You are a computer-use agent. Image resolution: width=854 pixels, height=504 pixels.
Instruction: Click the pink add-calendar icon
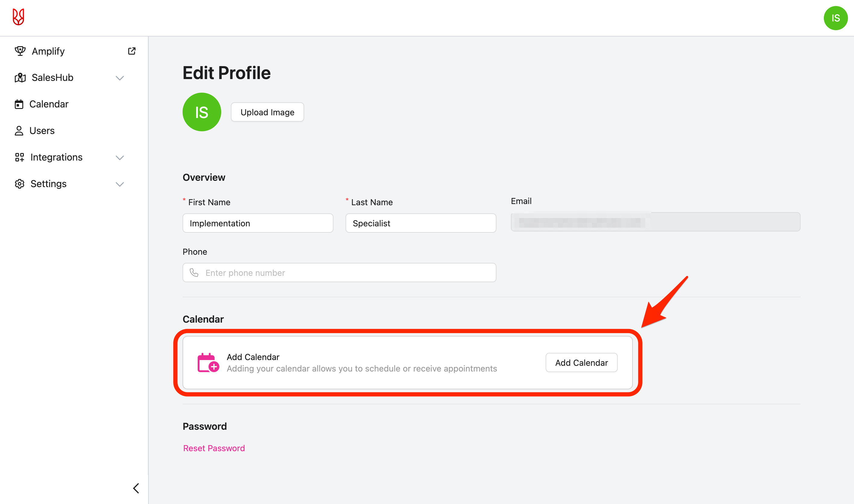(x=208, y=363)
